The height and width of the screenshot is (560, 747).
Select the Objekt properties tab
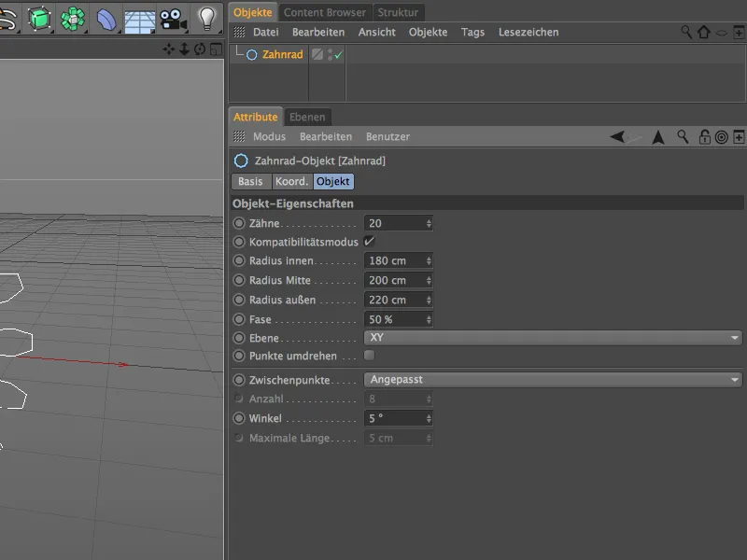(x=333, y=181)
